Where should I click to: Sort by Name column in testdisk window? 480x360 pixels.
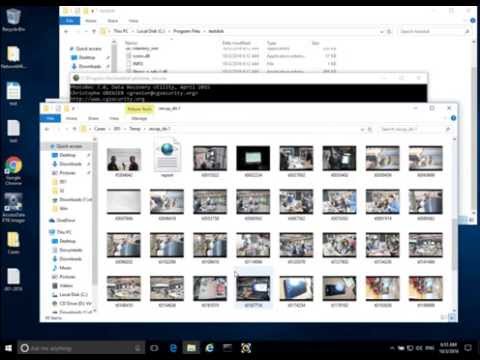tap(131, 43)
